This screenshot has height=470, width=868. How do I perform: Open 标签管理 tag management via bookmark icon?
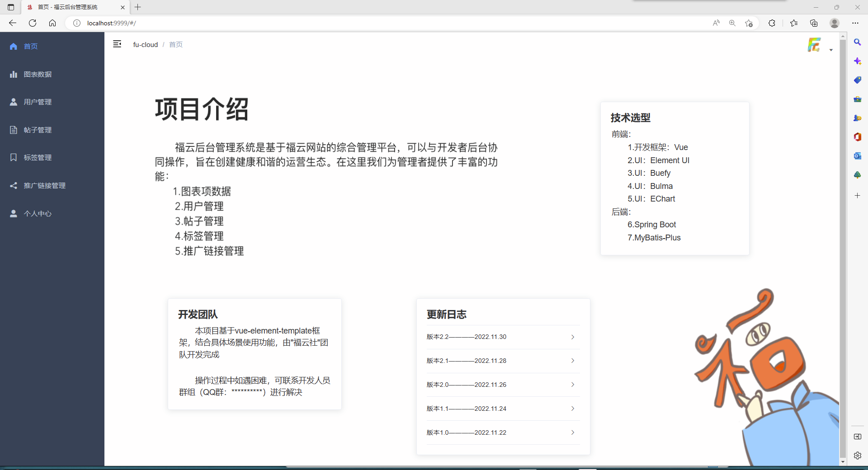pos(13,157)
